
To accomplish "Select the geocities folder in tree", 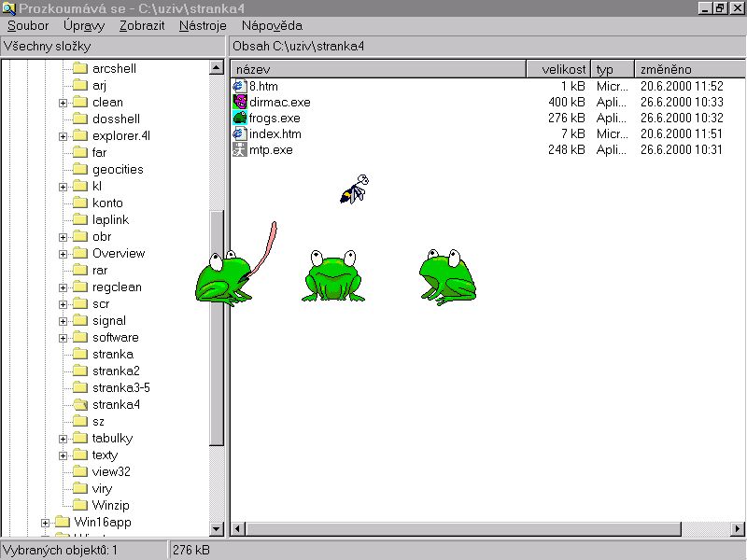I will click(118, 170).
